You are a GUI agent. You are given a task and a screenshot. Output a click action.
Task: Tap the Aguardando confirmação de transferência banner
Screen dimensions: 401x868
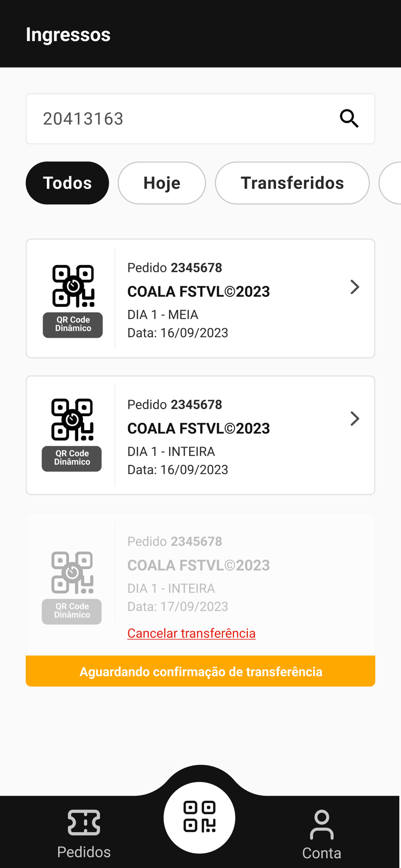click(200, 671)
